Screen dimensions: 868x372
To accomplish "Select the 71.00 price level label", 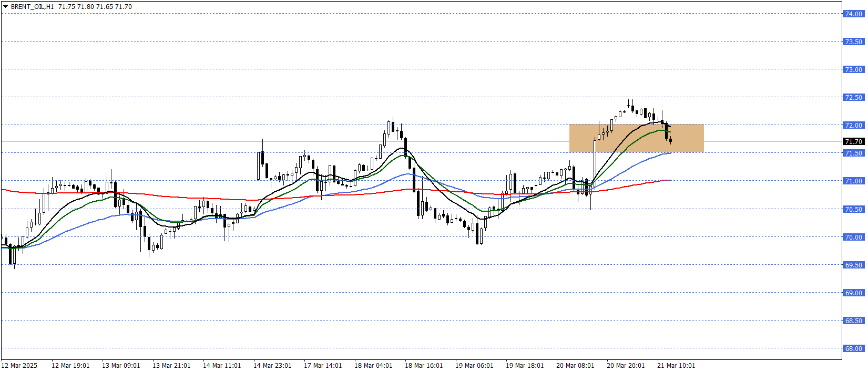I will coord(853,181).
